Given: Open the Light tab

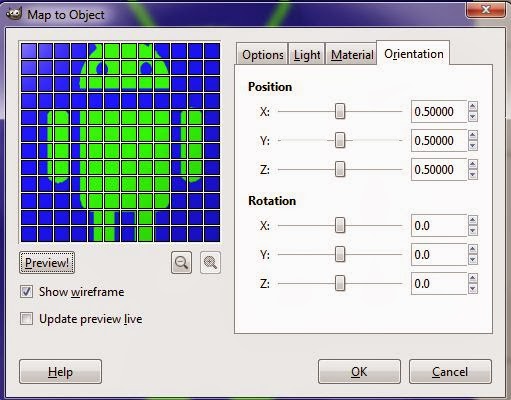Looking at the screenshot, I should (307, 54).
